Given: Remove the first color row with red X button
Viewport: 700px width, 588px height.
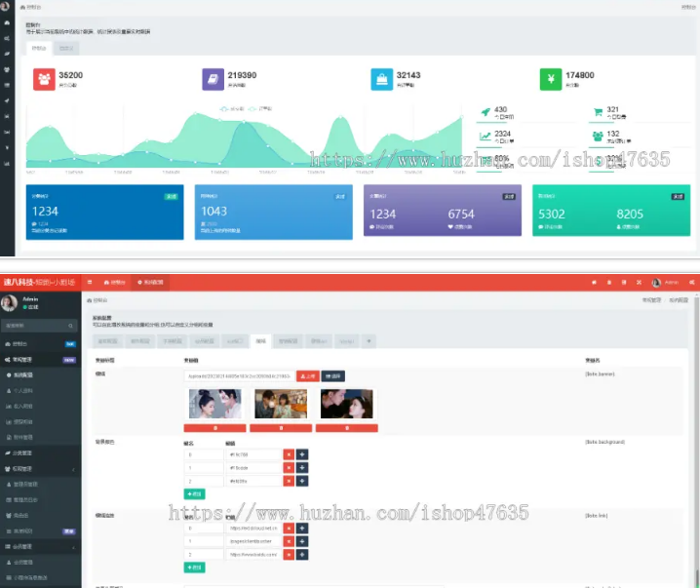Looking at the screenshot, I should pos(288,453).
